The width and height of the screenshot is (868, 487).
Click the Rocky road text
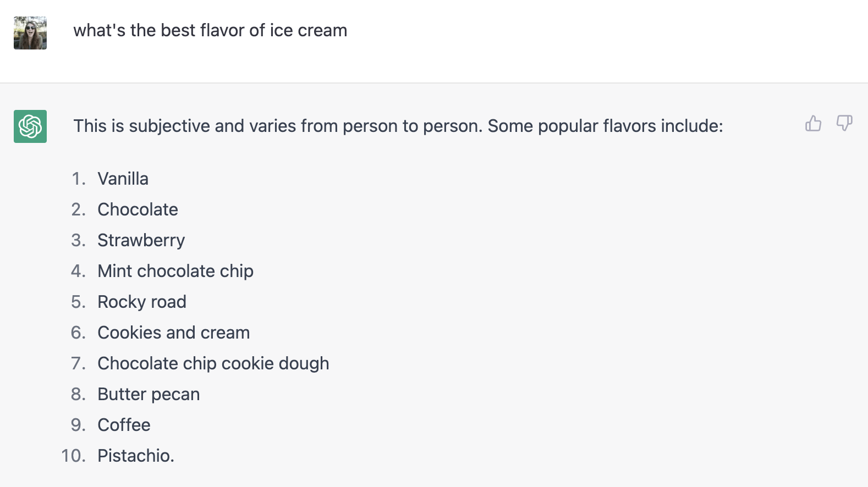tap(141, 301)
